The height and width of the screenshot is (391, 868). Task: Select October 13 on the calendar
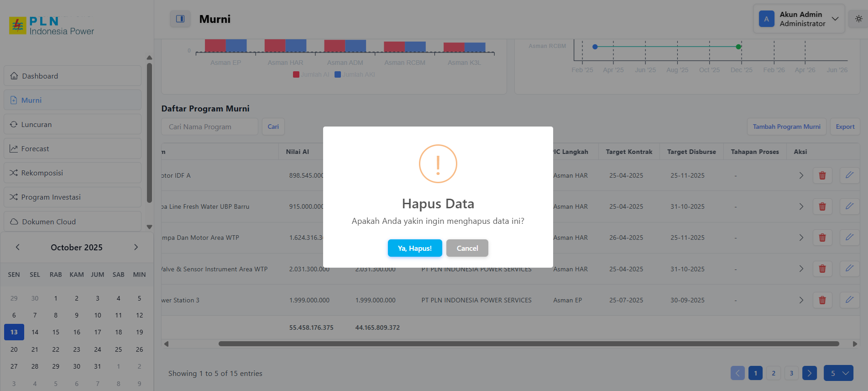14,332
